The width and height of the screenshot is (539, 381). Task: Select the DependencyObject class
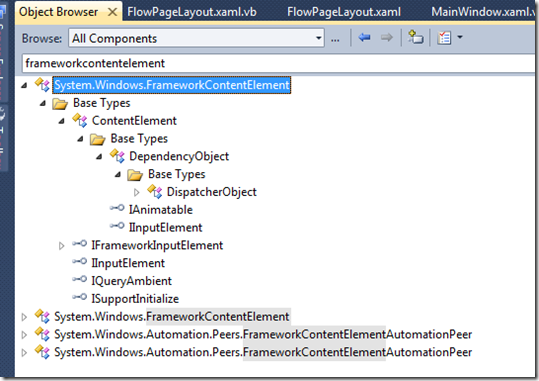point(179,156)
